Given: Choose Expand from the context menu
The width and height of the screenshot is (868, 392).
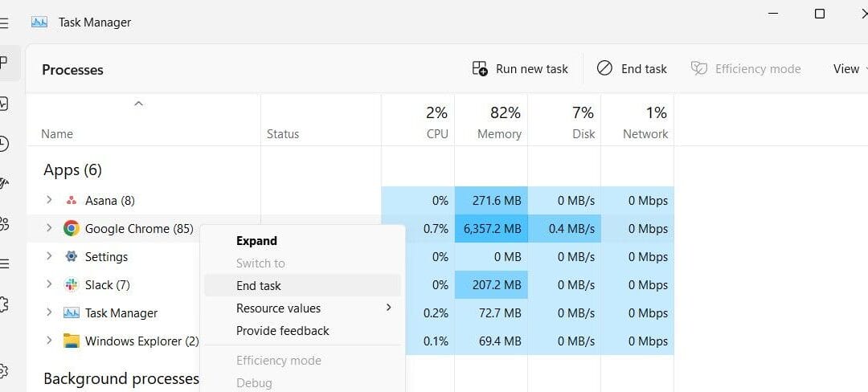Looking at the screenshot, I should (x=256, y=241).
